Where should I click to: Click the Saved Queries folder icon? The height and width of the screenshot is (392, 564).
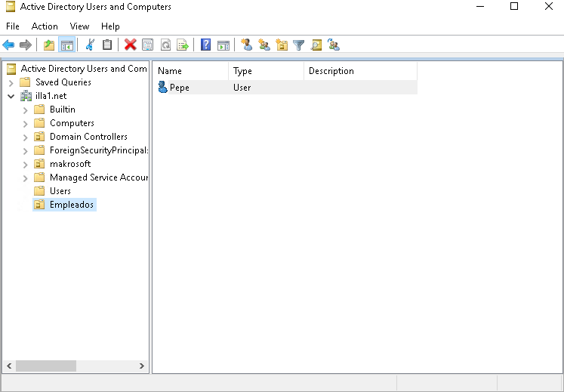25,82
